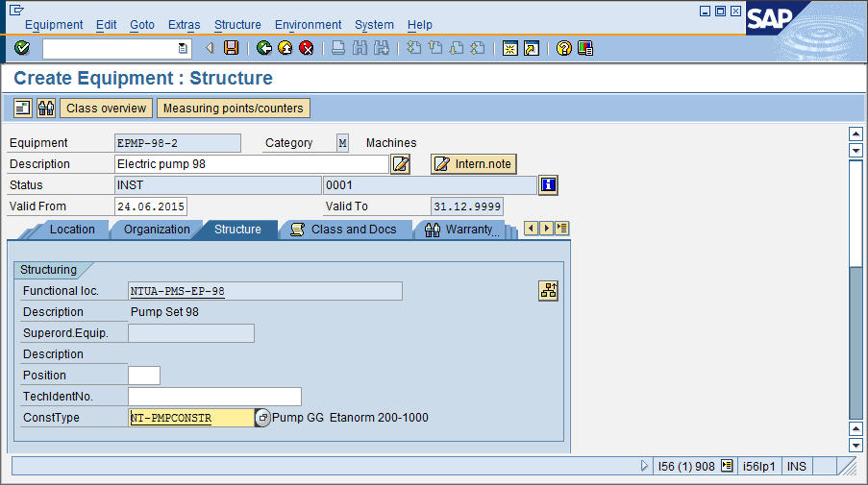
Task: Collapse command field with left triangle
Action: click(210, 48)
